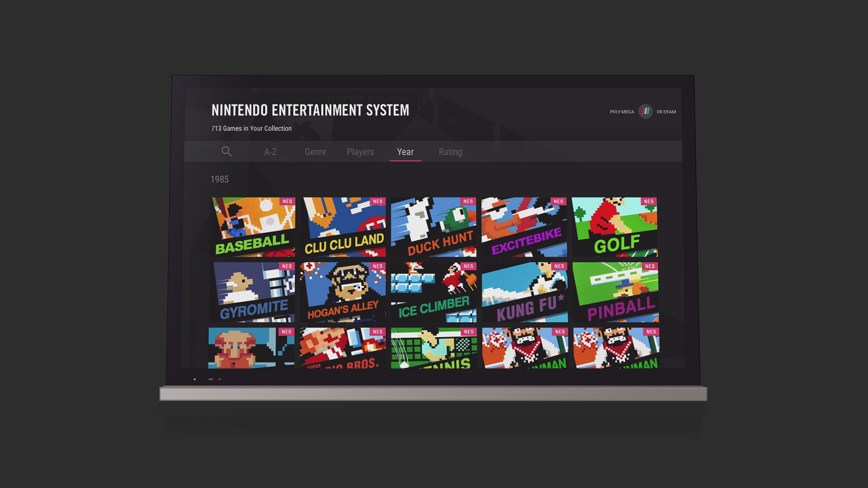The height and width of the screenshot is (488, 868).
Task: Select the Gyromite game tile
Action: (254, 292)
